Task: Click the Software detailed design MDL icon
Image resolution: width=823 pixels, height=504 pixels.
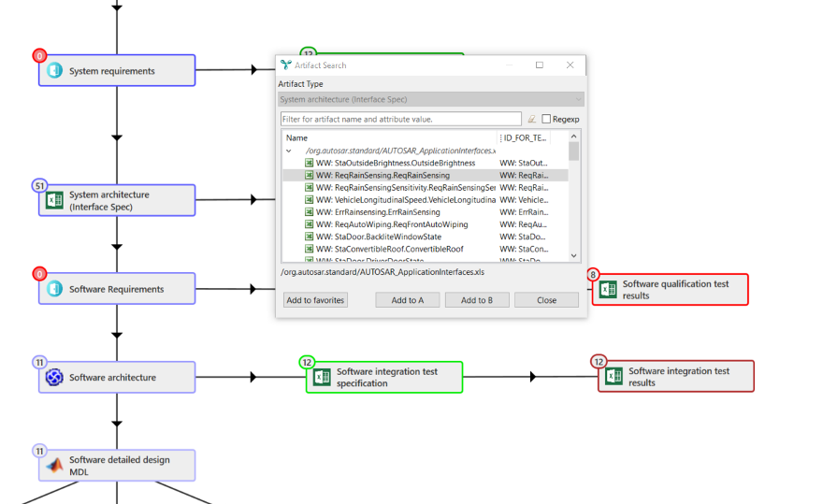Action: pos(54,466)
